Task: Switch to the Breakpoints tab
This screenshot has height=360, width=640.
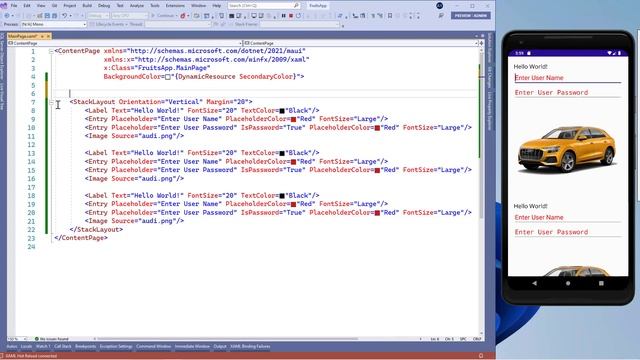Action: tap(85, 347)
